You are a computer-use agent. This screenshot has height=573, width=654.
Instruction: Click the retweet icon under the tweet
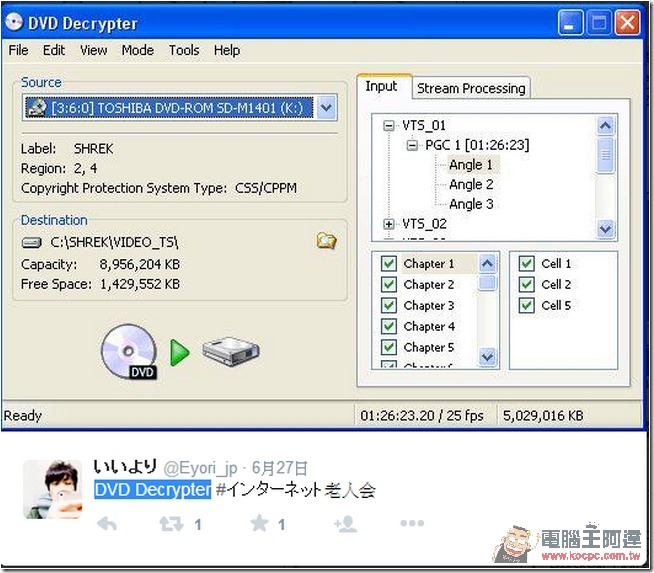click(171, 523)
